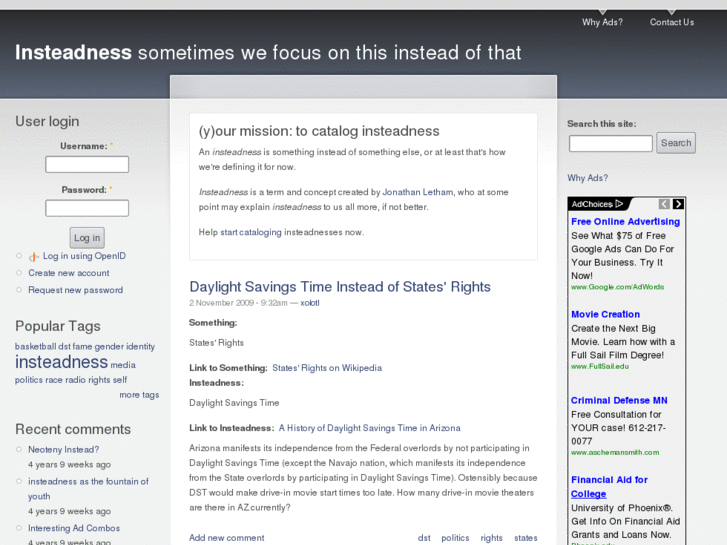Select the gender tag

tap(109, 346)
